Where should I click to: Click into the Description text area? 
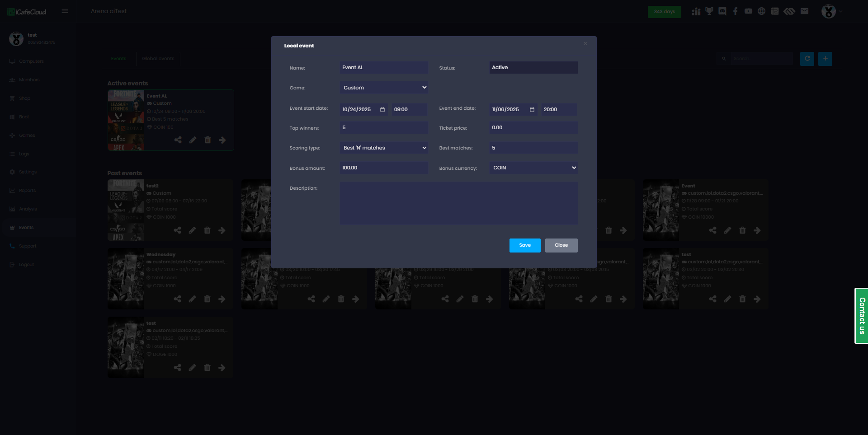pyautogui.click(x=458, y=203)
